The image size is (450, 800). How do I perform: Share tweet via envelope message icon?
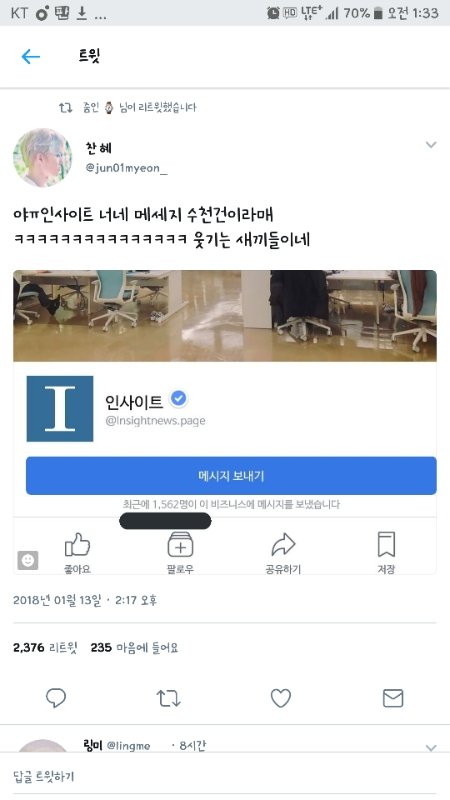(393, 698)
